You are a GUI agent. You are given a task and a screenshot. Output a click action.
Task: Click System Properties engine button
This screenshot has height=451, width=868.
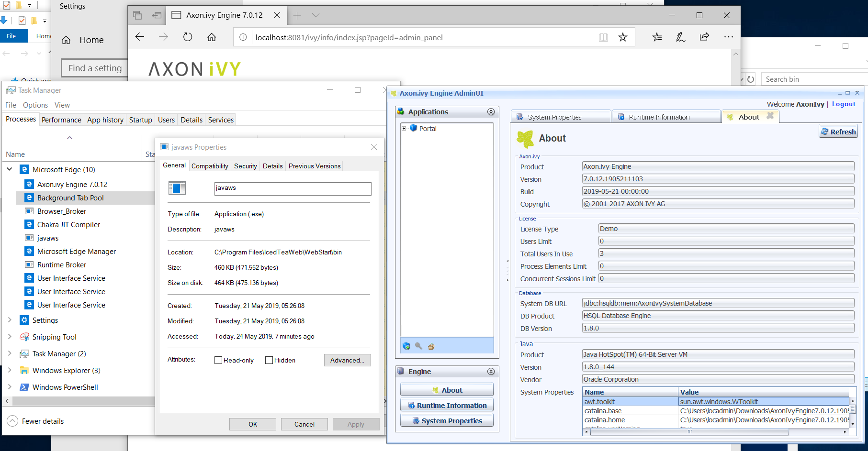[447, 421]
